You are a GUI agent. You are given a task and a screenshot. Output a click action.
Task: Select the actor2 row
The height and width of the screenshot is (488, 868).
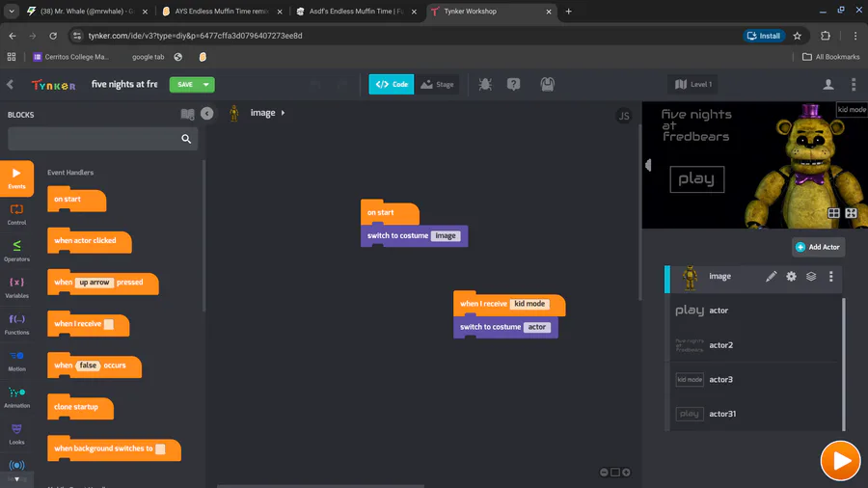click(x=755, y=344)
